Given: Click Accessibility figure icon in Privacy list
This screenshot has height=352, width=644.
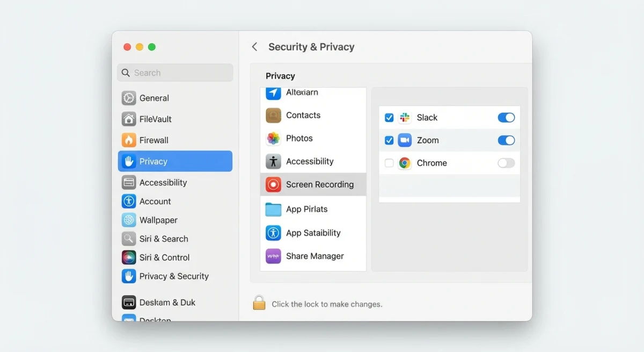Looking at the screenshot, I should coord(274,161).
